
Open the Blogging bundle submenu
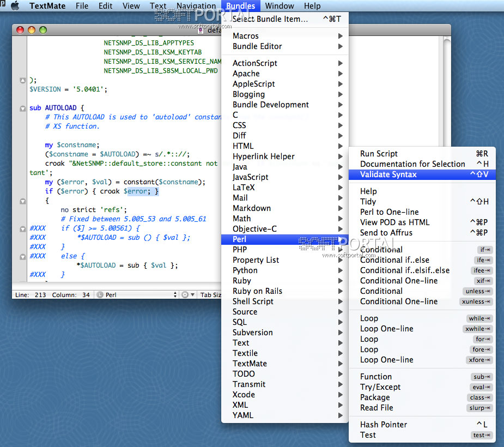pos(285,94)
